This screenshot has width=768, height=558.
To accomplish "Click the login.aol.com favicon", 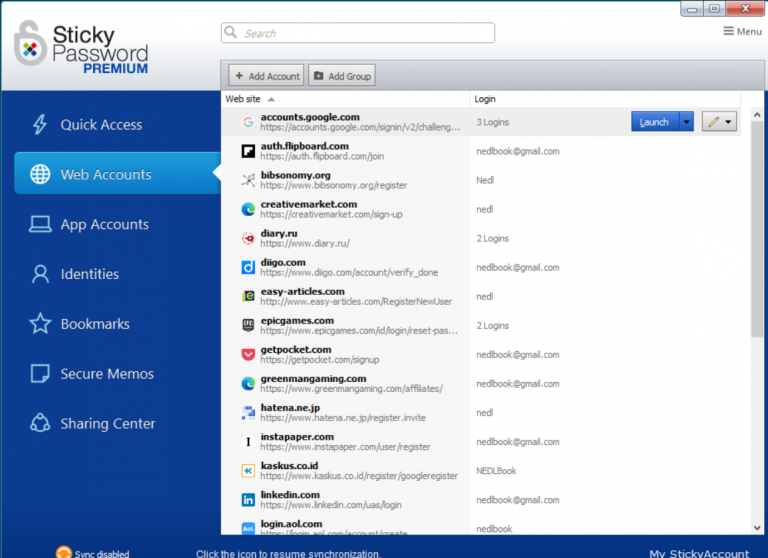I will click(248, 528).
